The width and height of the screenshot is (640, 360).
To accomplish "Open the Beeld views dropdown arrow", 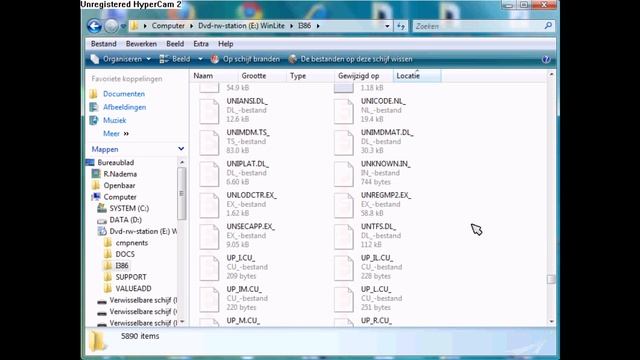I will click(x=200, y=59).
